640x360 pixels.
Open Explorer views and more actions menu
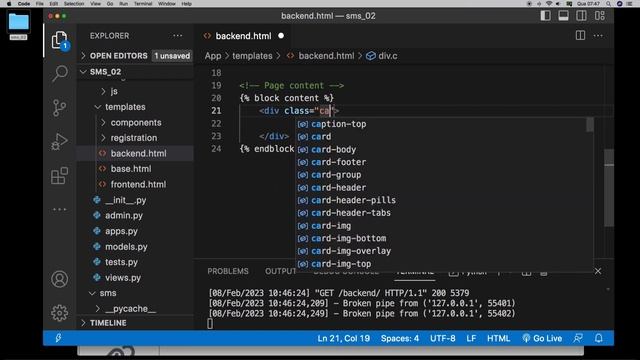point(178,36)
